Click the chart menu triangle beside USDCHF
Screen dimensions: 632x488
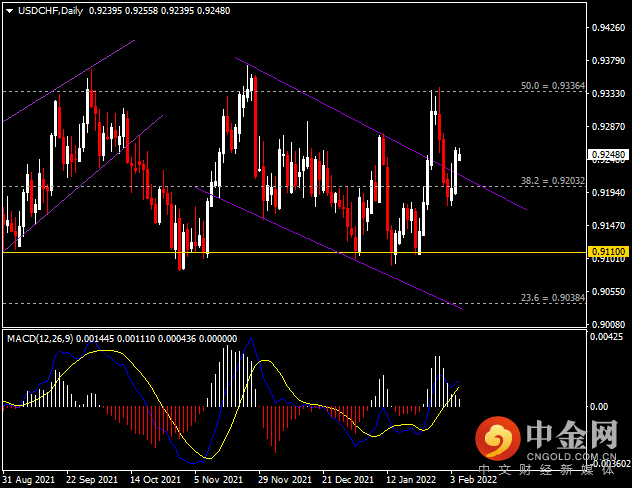tap(9, 11)
